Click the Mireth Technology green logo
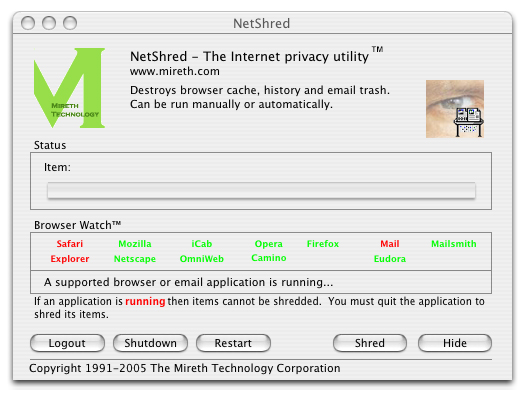Viewport: 526px width, 394px height. tap(69, 88)
